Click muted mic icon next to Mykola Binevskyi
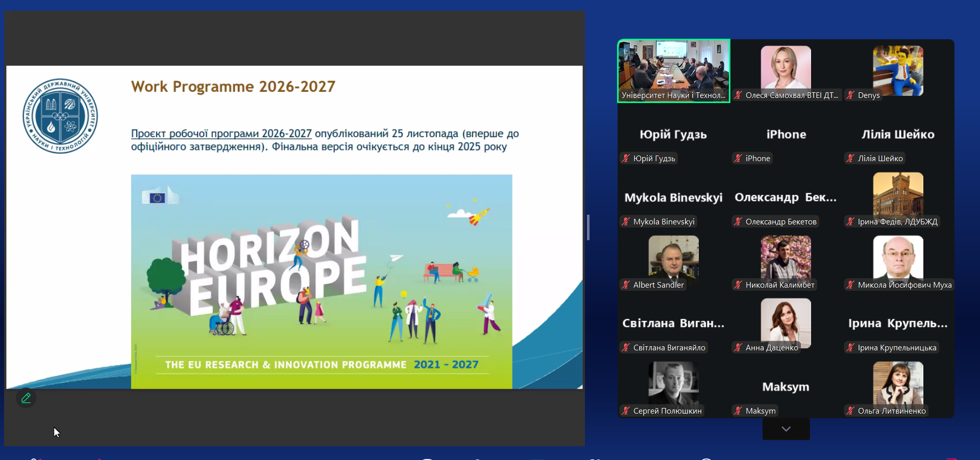Viewport: 980px width, 460px height. [x=626, y=222]
